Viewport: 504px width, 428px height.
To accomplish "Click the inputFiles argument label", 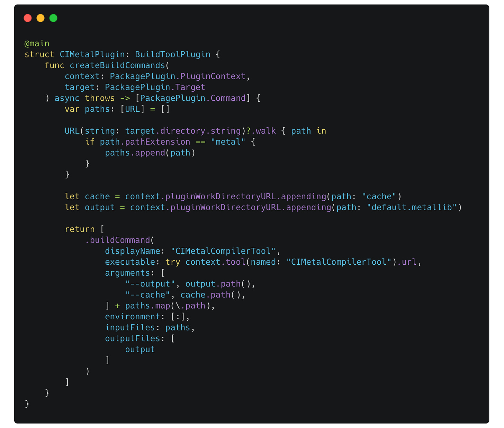I will click(130, 328).
